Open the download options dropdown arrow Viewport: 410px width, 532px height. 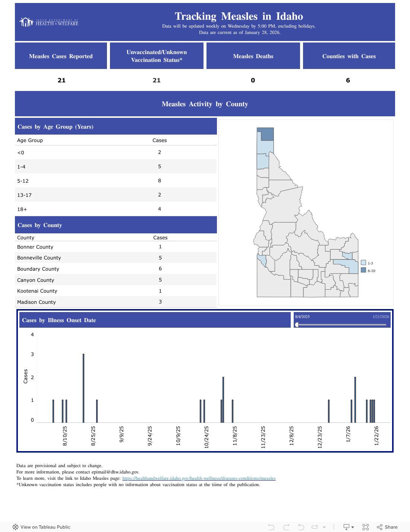pyautogui.click(x=352, y=527)
